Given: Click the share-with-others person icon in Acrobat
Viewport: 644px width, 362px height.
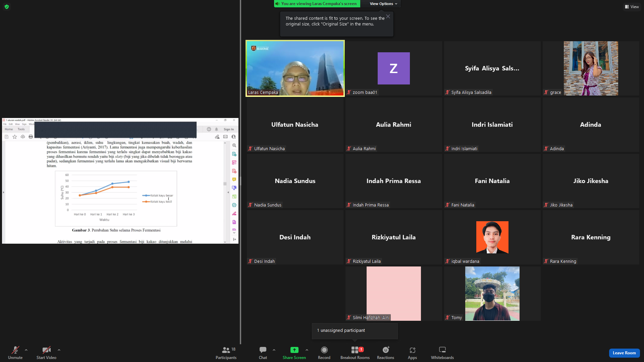Looking at the screenshot, I should click(x=233, y=137).
